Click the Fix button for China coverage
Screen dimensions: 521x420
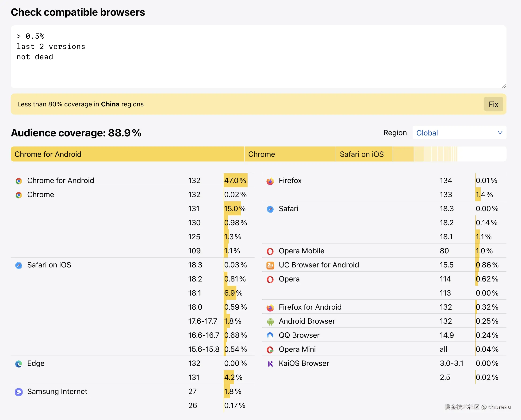coord(493,104)
